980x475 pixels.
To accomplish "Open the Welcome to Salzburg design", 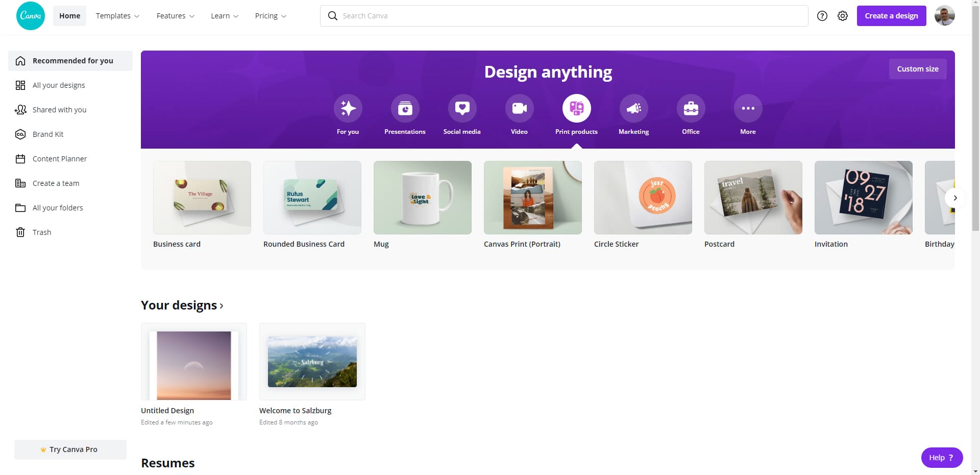I will tap(312, 362).
